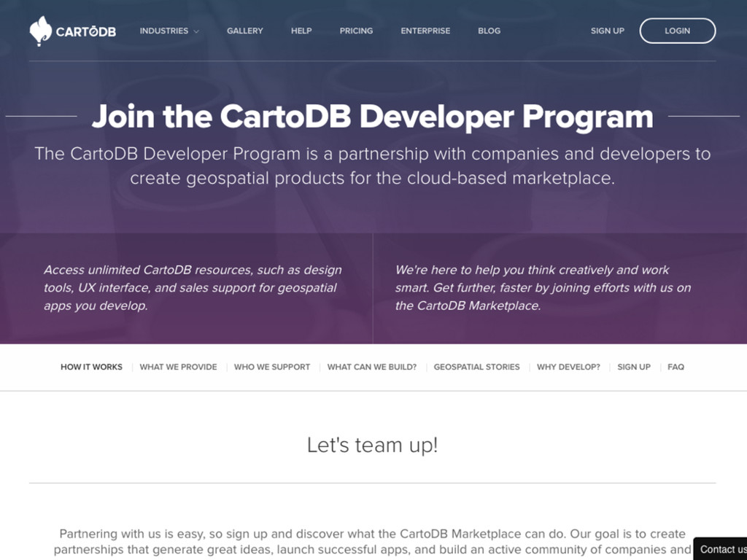Go to Geospatial Stories section
Viewport: 747px width, 560px height.
(476, 367)
